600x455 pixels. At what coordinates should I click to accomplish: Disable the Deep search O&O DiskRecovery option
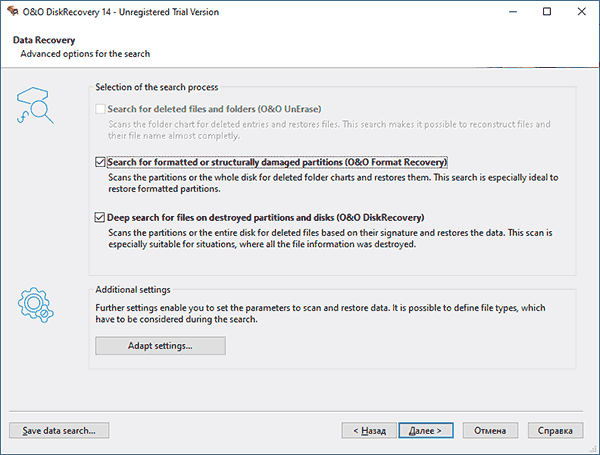[100, 217]
